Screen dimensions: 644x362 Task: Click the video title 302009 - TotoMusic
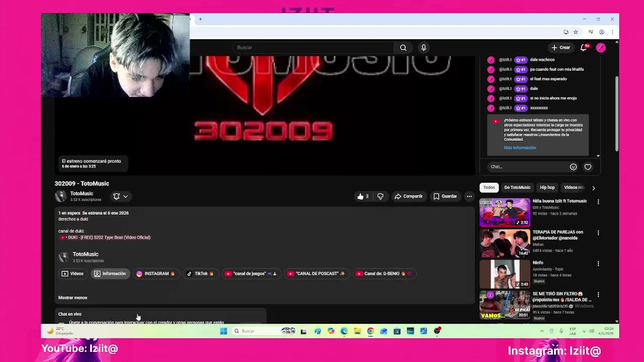tap(82, 184)
